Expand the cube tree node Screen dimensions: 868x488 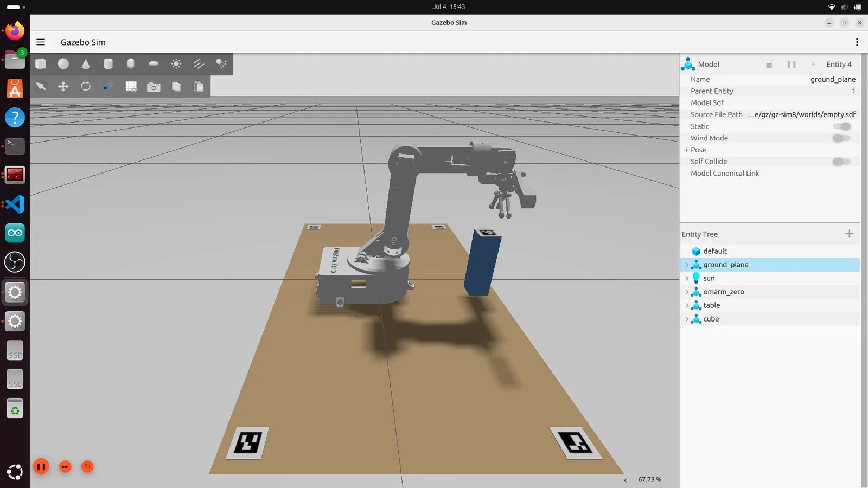(687, 319)
